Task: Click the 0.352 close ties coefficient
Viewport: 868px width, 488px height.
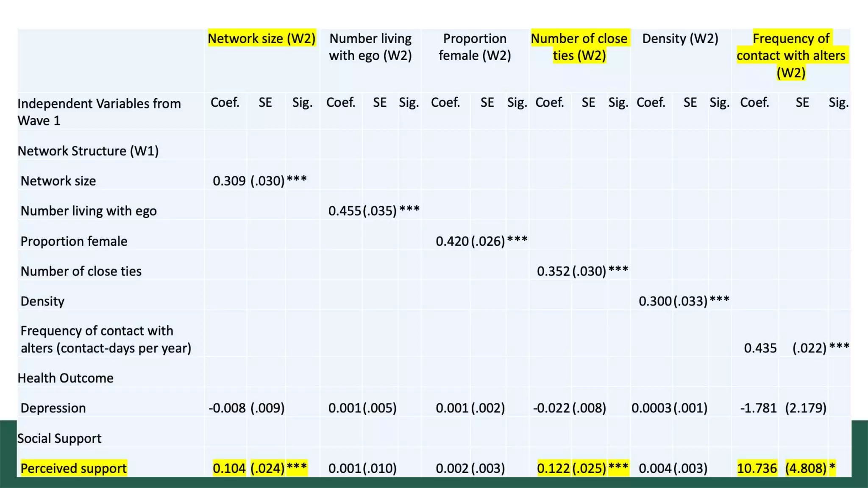Action: click(553, 271)
